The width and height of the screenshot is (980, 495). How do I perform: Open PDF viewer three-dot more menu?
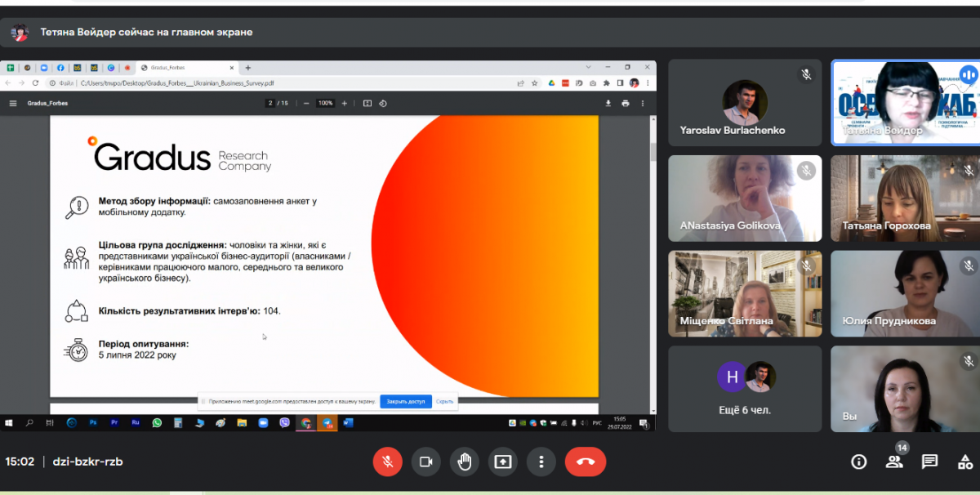pos(644,103)
